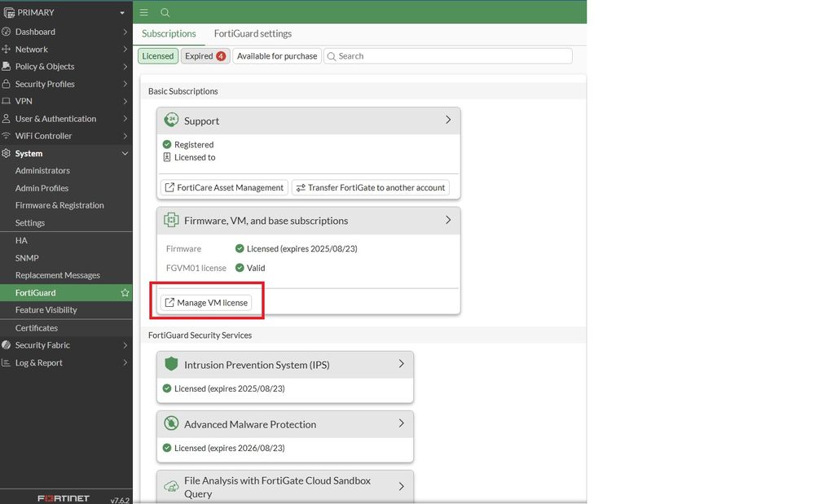814x504 pixels.
Task: Expand the Policy & Objects chevron
Action: click(125, 67)
